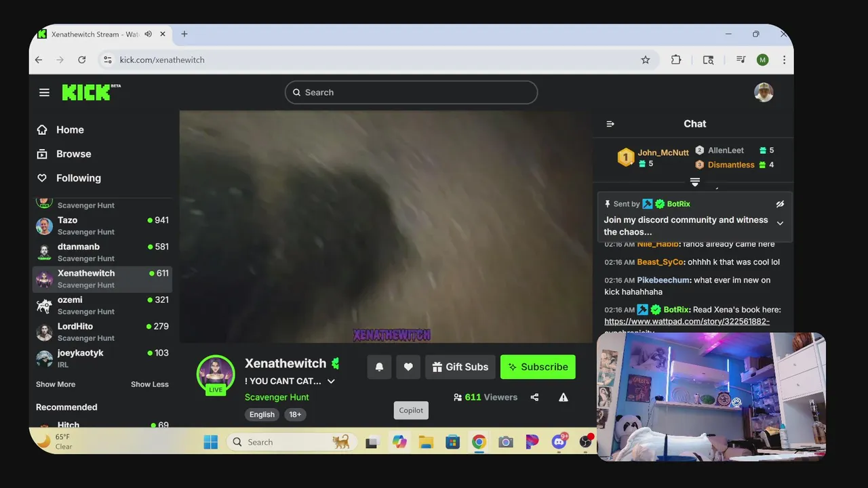The height and width of the screenshot is (488, 868).
Task: Open LordHito's channel in sidebar
Action: 102,331
